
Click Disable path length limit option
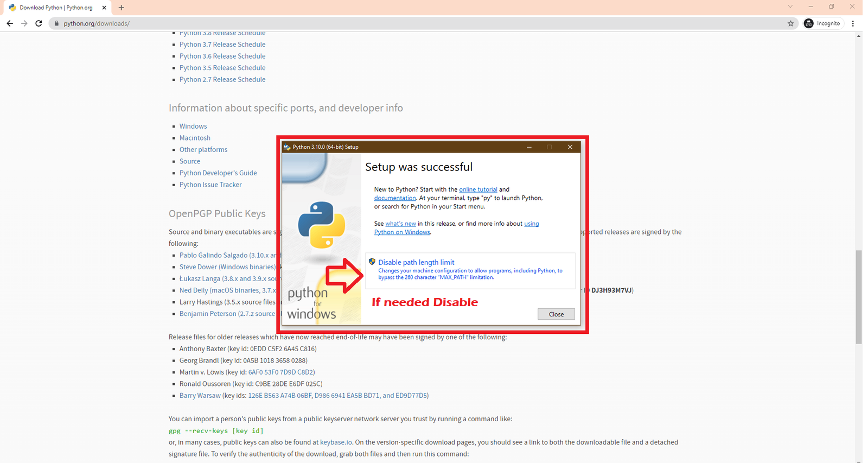pos(416,262)
